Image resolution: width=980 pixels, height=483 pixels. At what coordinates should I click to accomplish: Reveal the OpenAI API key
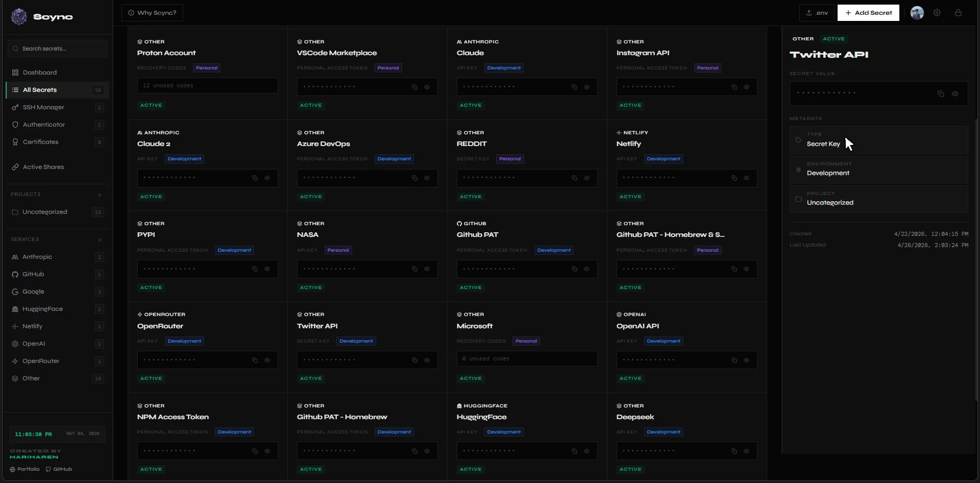point(746,360)
